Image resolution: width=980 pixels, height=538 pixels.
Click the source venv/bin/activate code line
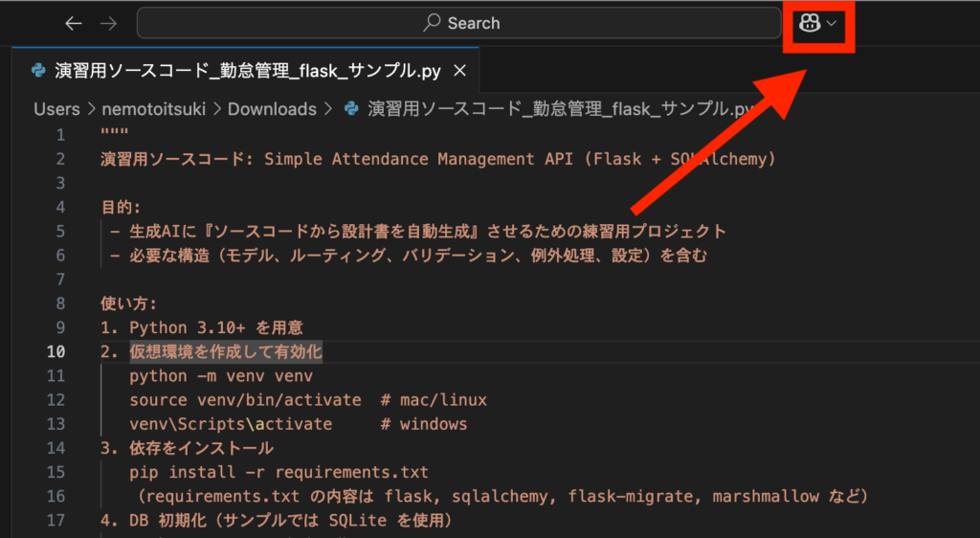245,400
